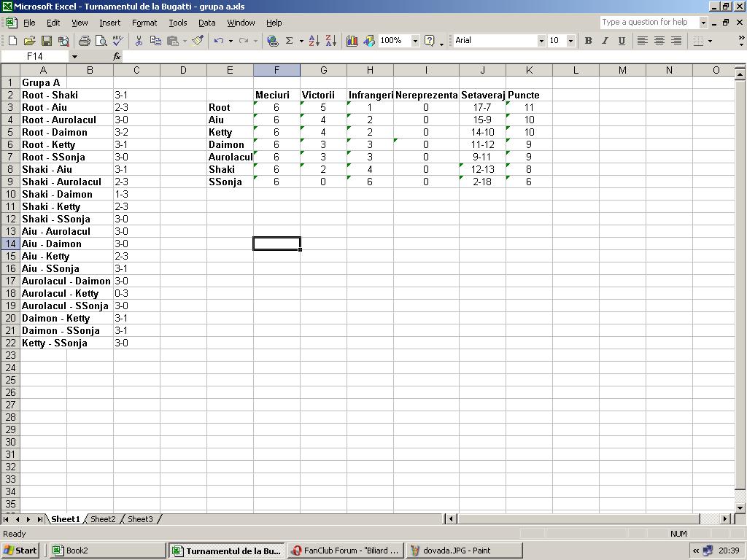
Task: Click the AutoSum sigma icon
Action: click(289, 41)
